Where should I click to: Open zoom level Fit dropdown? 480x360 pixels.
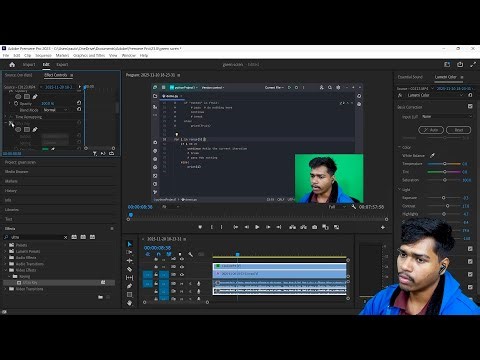171,207
